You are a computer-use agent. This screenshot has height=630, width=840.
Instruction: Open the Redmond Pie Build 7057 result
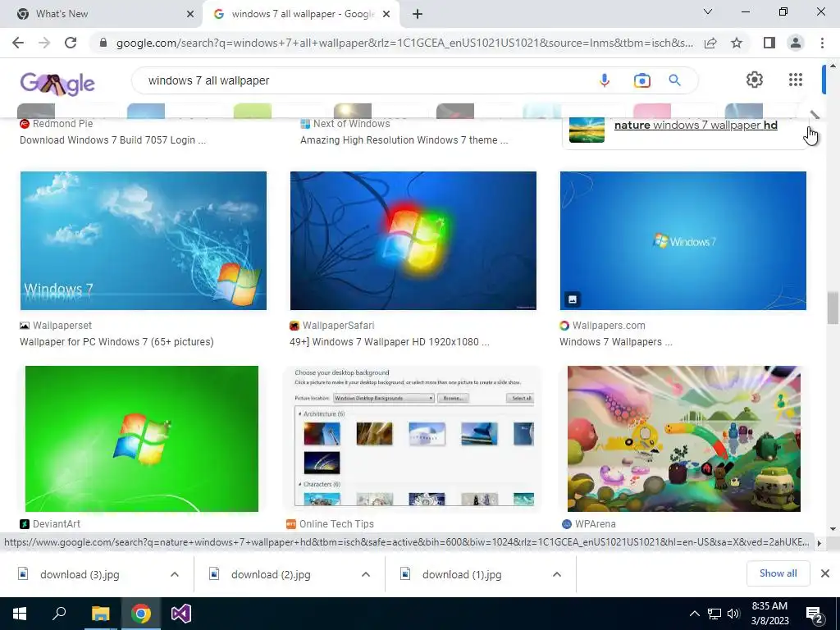coord(112,139)
